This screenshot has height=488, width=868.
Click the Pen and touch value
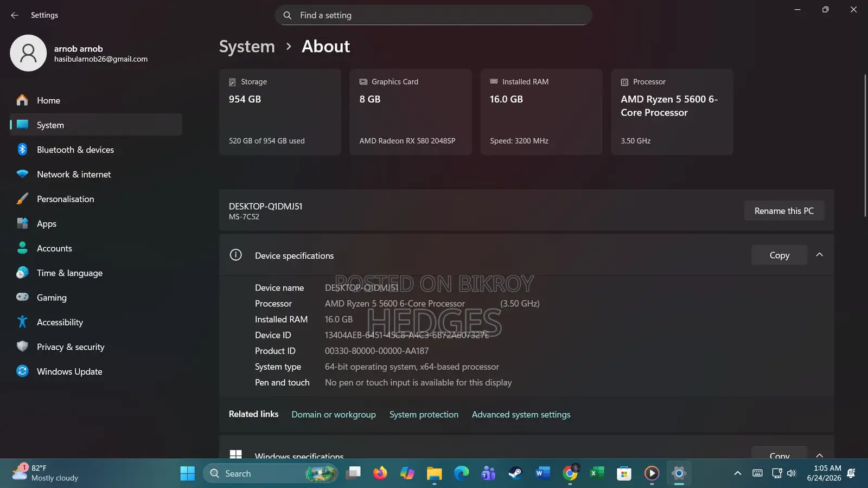click(x=418, y=382)
